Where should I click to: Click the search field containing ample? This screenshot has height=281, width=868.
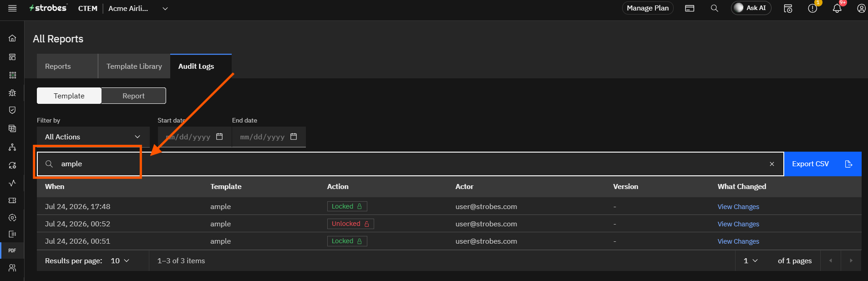pyautogui.click(x=410, y=164)
